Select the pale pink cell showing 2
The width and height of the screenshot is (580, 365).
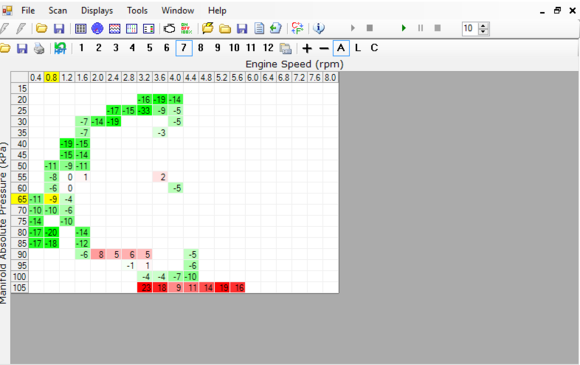coord(160,177)
